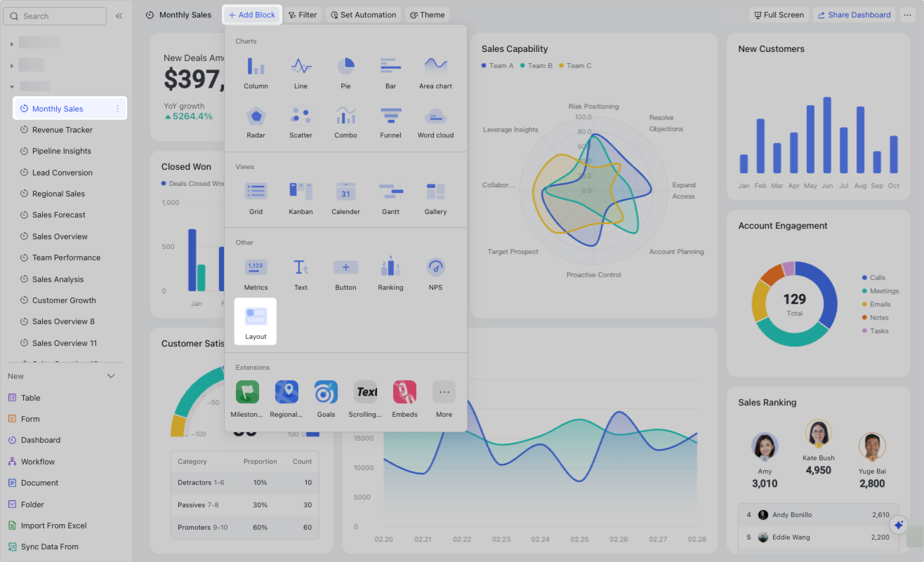Choose the Line chart block
Screen dimensions: 924x562
[x=301, y=73]
